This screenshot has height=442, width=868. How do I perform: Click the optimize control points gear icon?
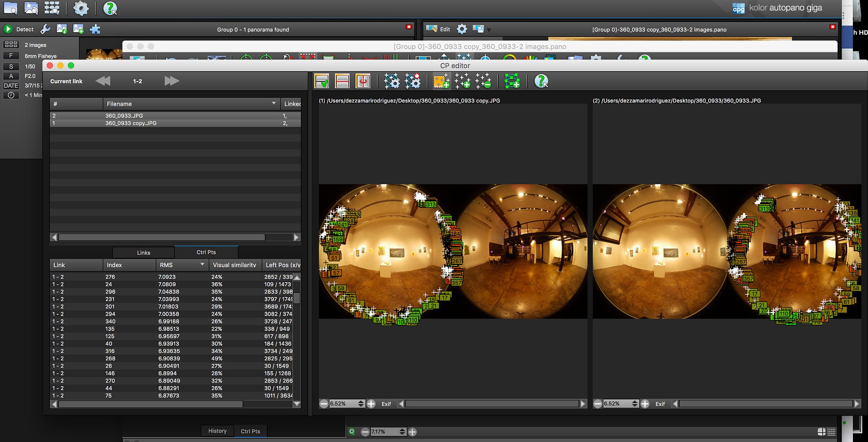coord(391,81)
